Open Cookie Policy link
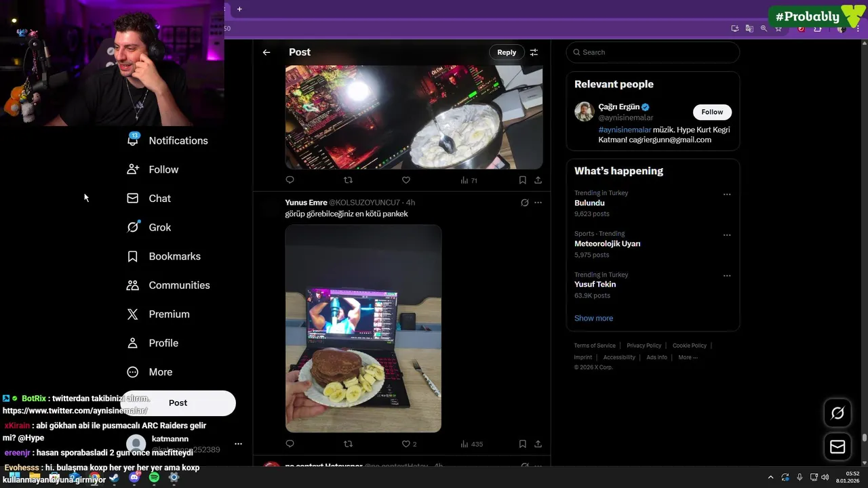868x488 pixels. [689, 346]
